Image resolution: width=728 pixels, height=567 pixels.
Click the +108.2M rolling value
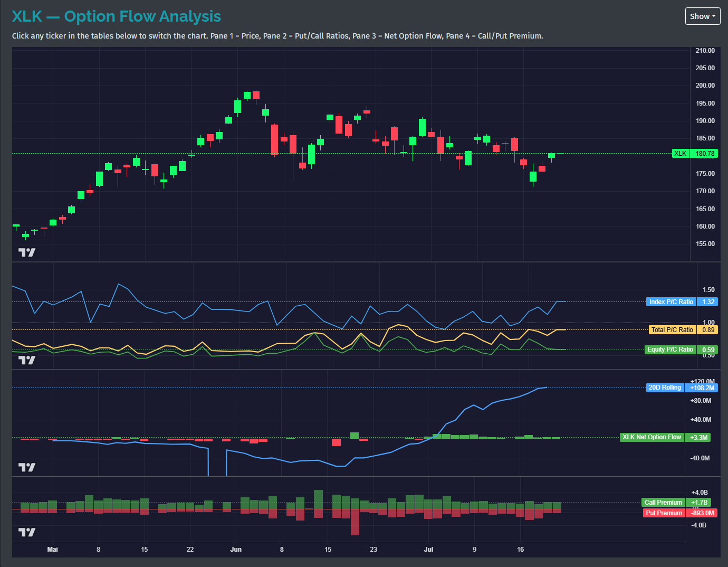702,388
